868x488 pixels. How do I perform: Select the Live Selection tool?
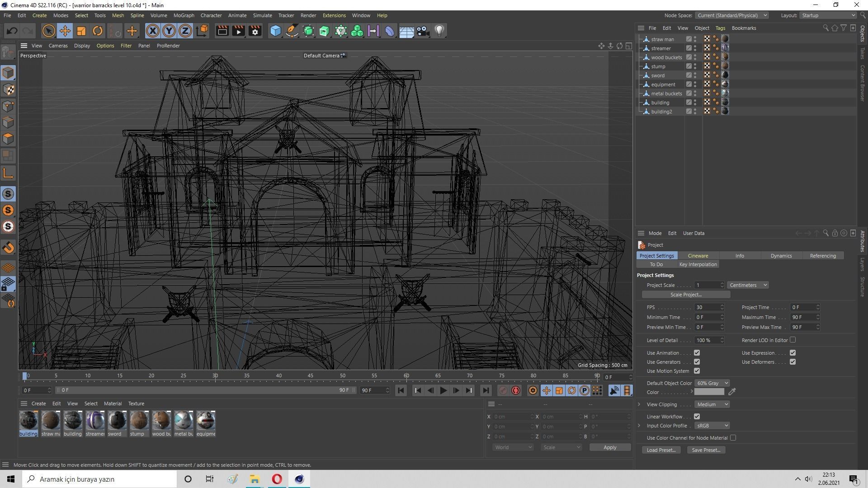[48, 31]
